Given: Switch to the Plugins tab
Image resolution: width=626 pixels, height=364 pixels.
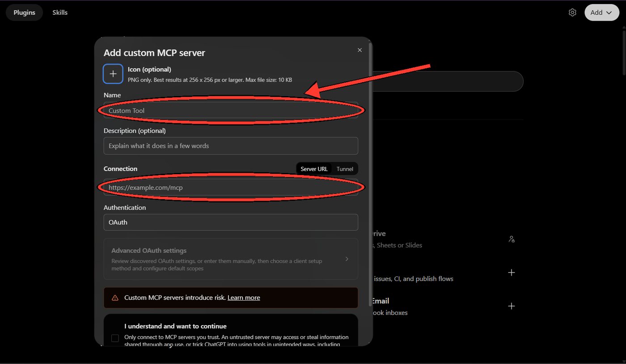Looking at the screenshot, I should (x=24, y=13).
